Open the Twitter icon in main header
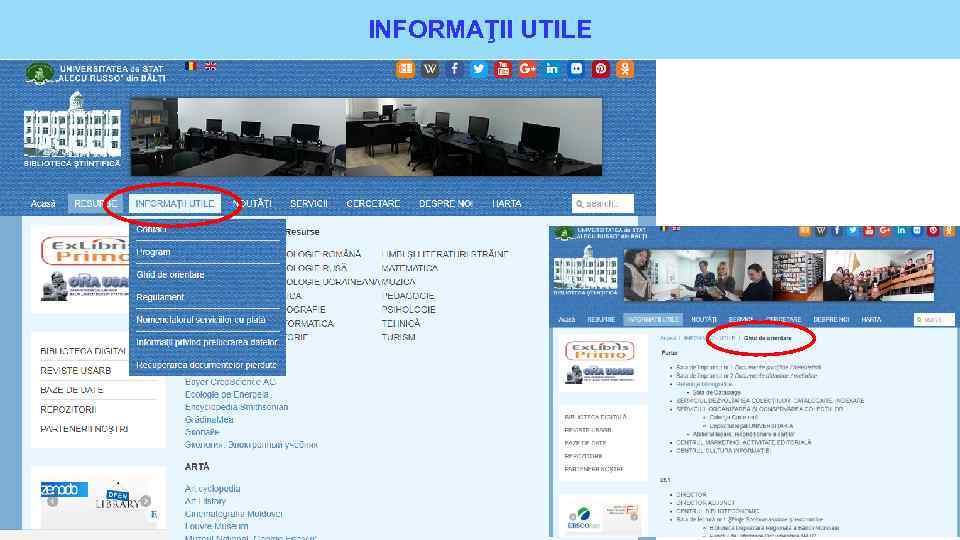 479,69
